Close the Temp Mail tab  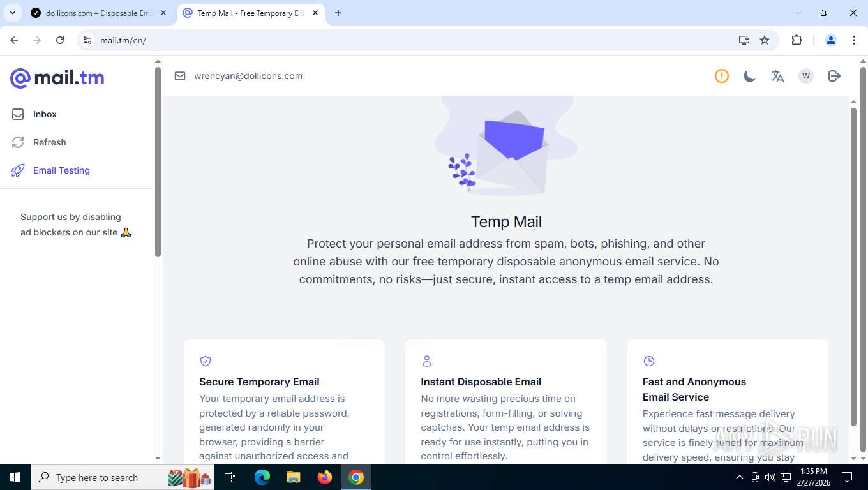(x=315, y=13)
